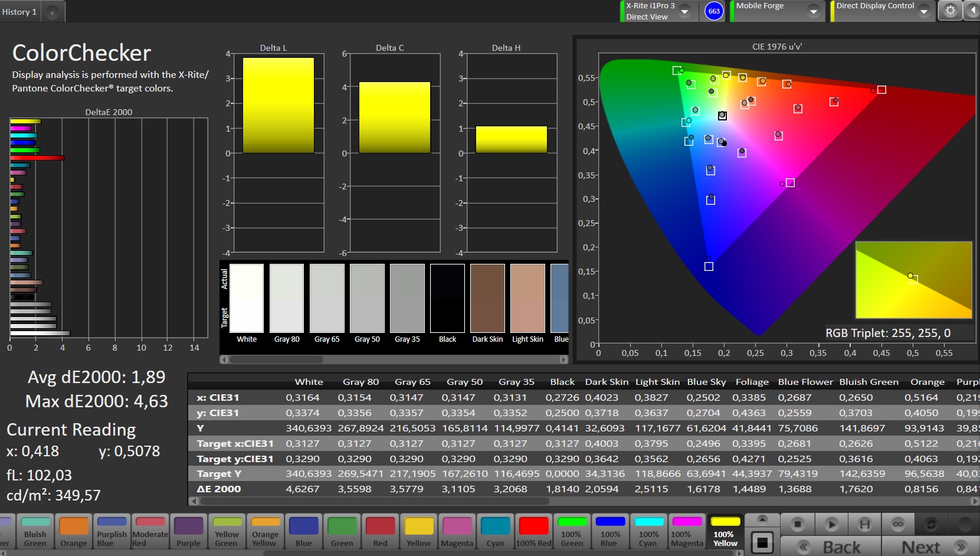Select the 100% Yellow patch
The height and width of the screenshot is (556, 980).
[x=725, y=531]
